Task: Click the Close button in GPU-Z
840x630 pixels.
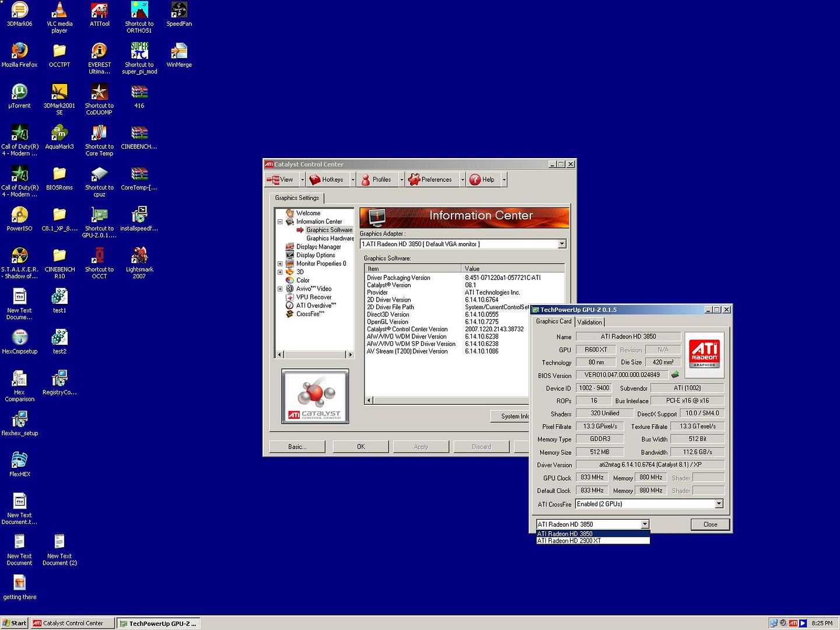Action: coord(710,524)
